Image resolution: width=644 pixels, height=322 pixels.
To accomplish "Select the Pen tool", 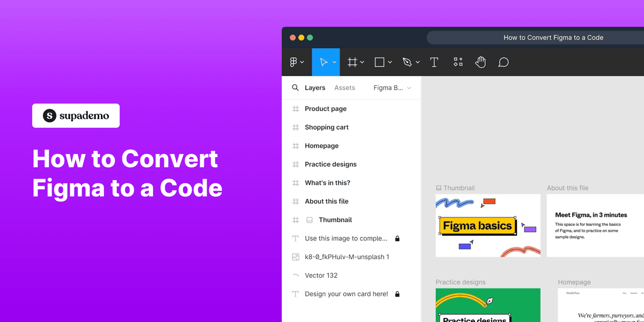I will pos(407,62).
